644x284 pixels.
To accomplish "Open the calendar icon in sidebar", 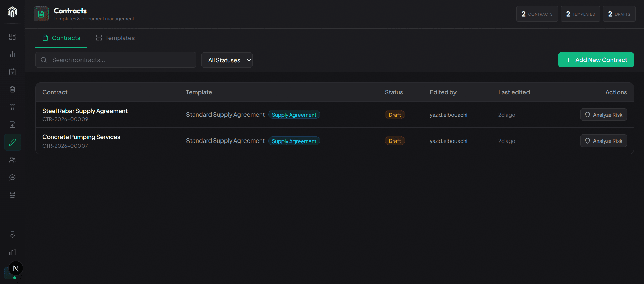I will click(x=12, y=72).
